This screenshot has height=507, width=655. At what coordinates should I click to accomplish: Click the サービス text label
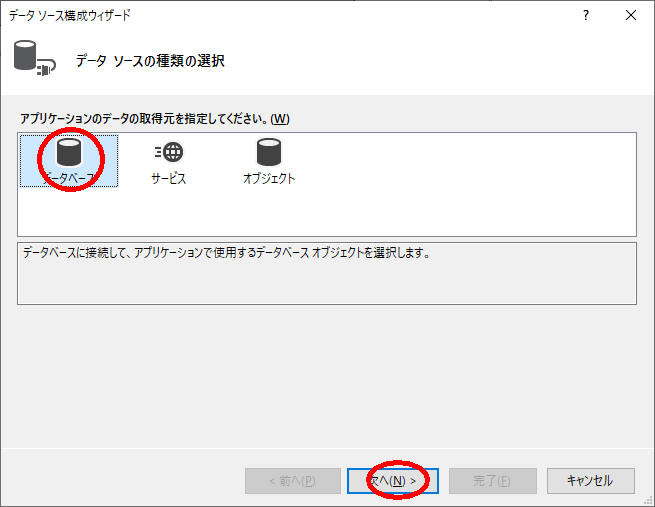(168, 179)
